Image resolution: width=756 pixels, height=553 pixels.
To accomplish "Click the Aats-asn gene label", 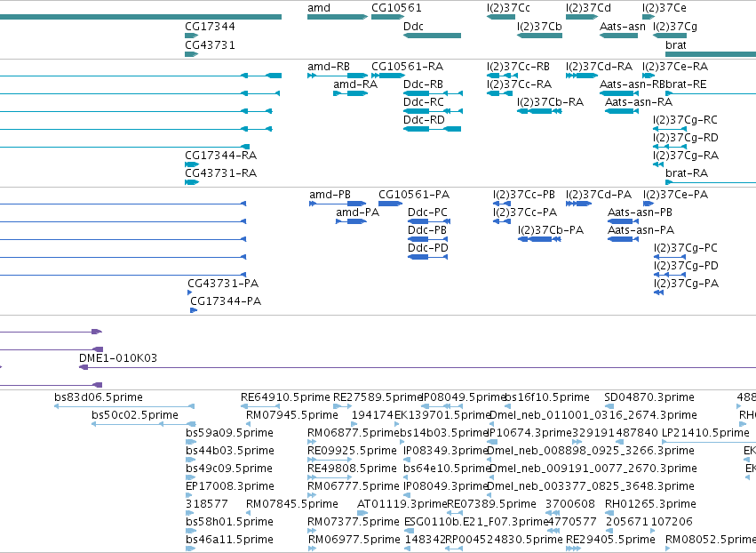I will pyautogui.click(x=623, y=26).
